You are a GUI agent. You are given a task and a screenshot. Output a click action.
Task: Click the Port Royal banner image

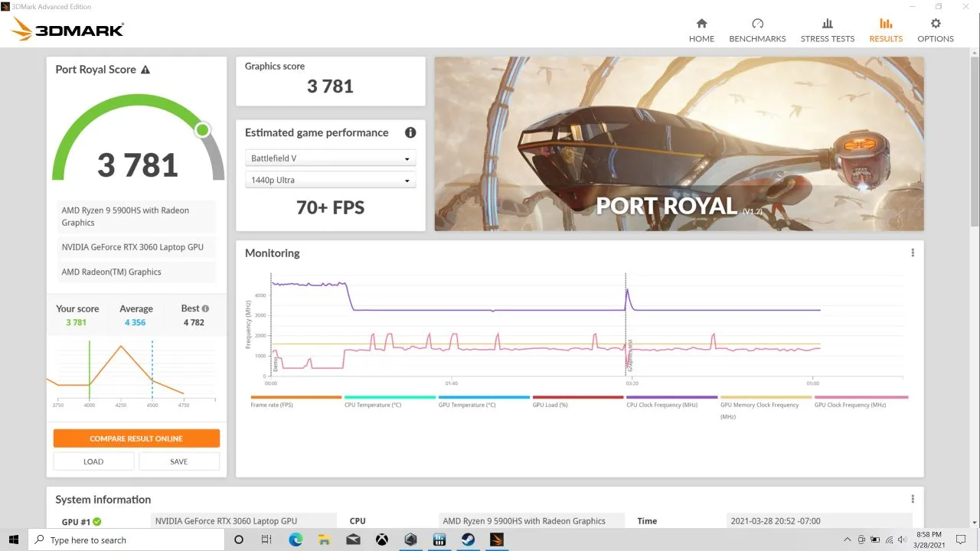point(679,144)
